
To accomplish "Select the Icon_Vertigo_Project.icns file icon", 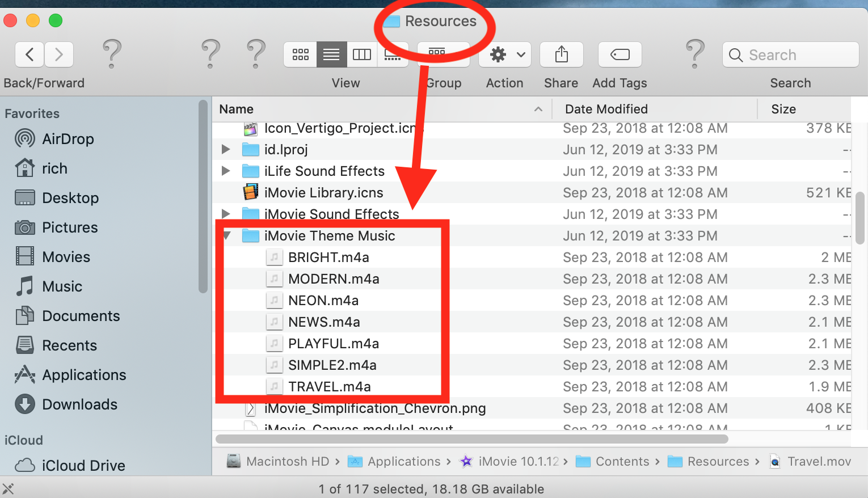I will tap(251, 129).
